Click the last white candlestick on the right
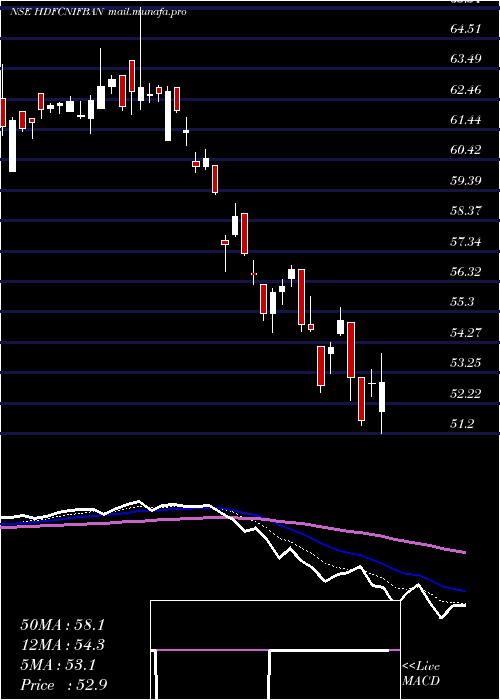Screen dimensions: 500x700 pyautogui.click(x=382, y=397)
